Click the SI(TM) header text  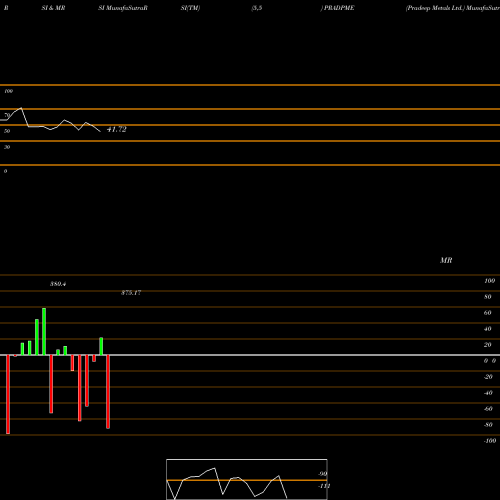pyautogui.click(x=190, y=8)
